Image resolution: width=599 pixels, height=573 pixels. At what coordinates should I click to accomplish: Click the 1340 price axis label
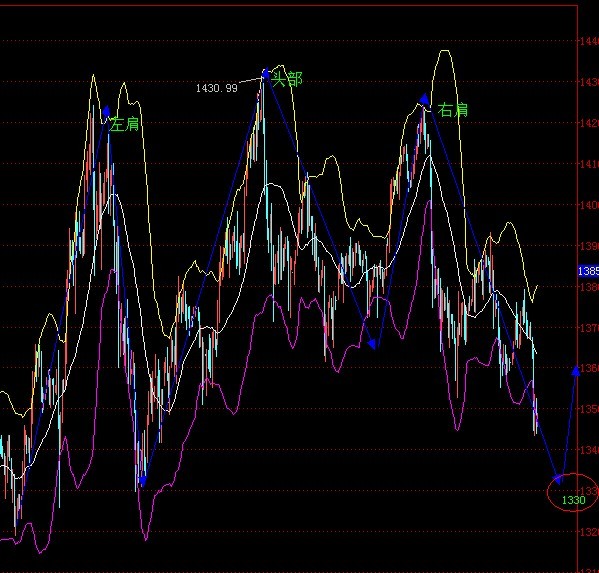click(x=589, y=450)
